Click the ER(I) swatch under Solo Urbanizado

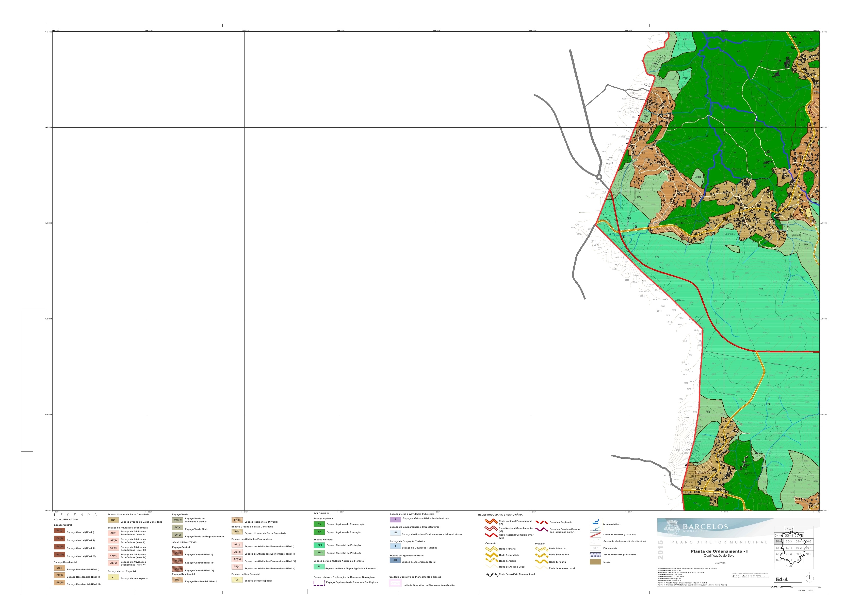(59, 568)
